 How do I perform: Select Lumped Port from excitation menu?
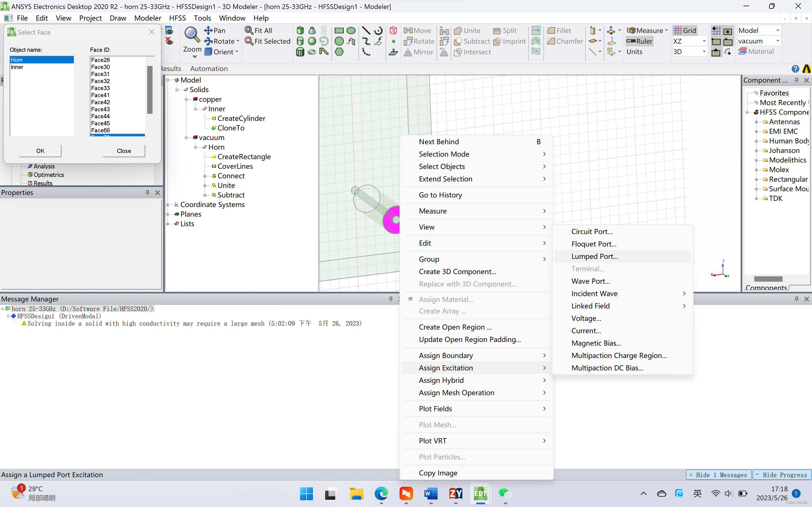(595, 256)
